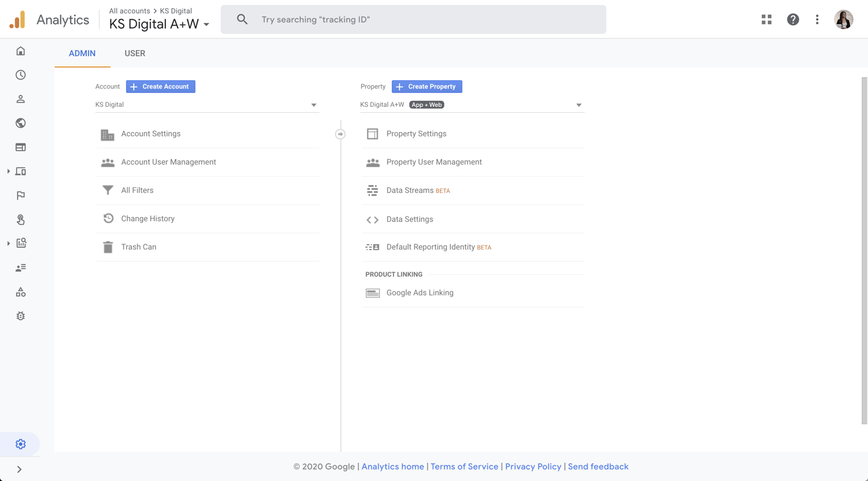Open the DebugView bug icon in sidebar
Viewport: 868px width, 481px height.
20,316
